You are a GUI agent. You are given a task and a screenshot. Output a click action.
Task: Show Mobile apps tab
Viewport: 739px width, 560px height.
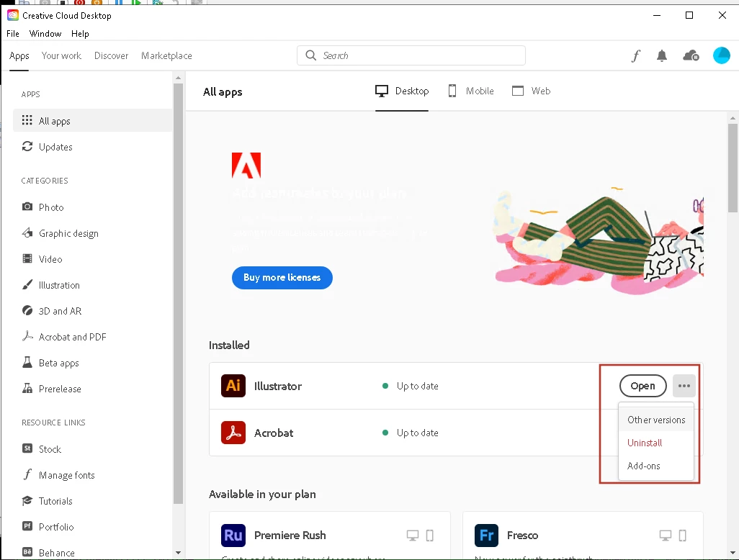click(x=470, y=91)
